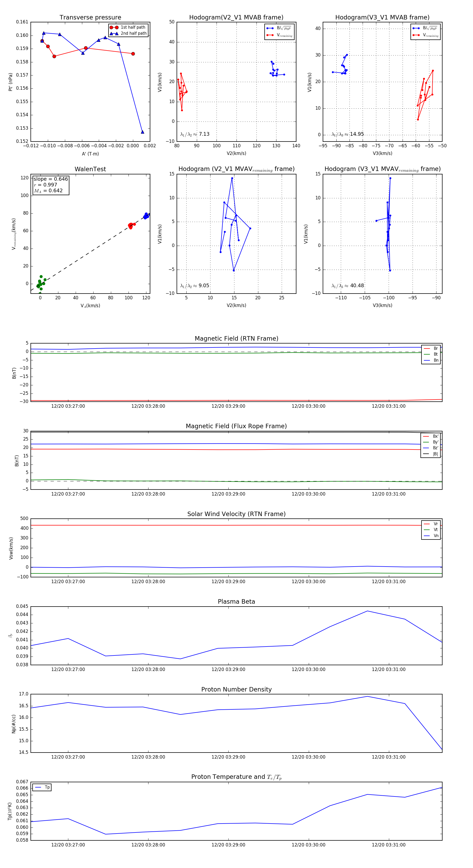Click the 'Proton Number Density' title
The width and height of the screenshot is (473, 868).
pyautogui.click(x=236, y=689)
